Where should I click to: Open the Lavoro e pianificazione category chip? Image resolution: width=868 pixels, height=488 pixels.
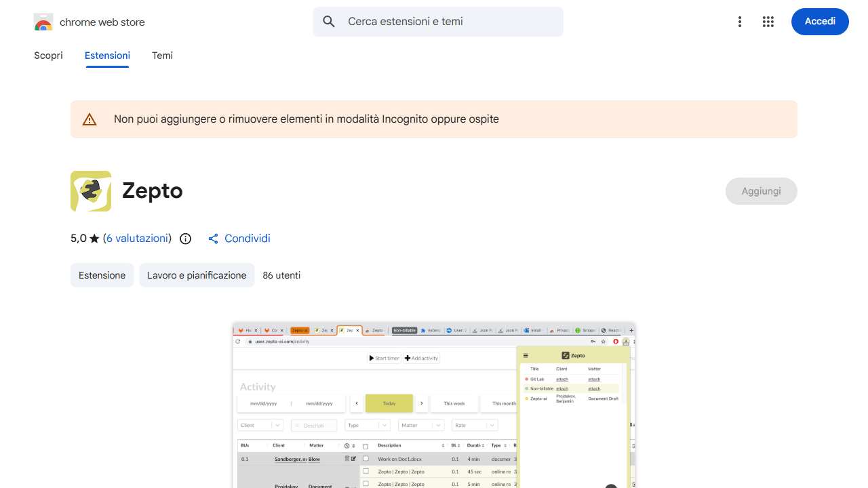pyautogui.click(x=197, y=275)
